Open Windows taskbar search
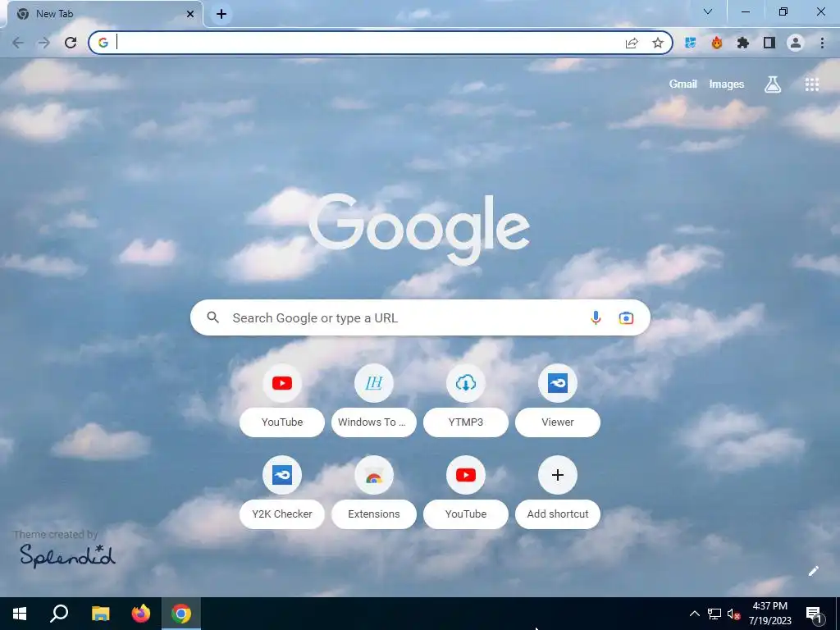840x630 pixels. coord(59,614)
